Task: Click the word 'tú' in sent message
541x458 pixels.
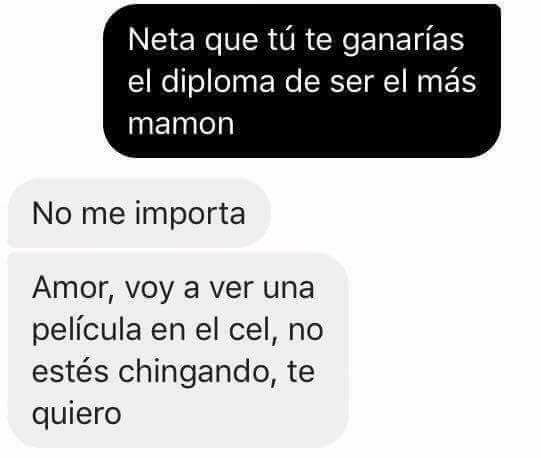Action: pos(282,39)
